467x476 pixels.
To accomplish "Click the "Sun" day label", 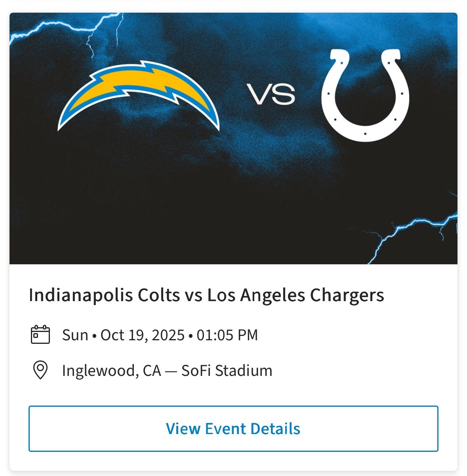I will coord(75,335).
